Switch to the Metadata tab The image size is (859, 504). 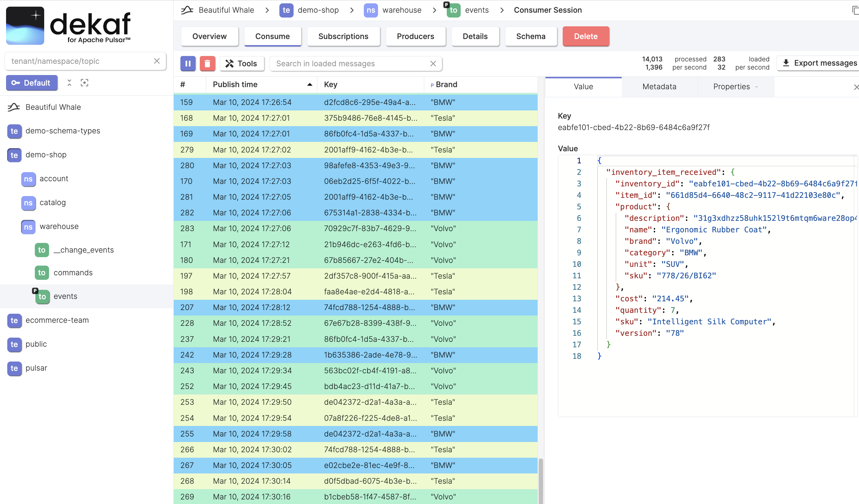659,87
